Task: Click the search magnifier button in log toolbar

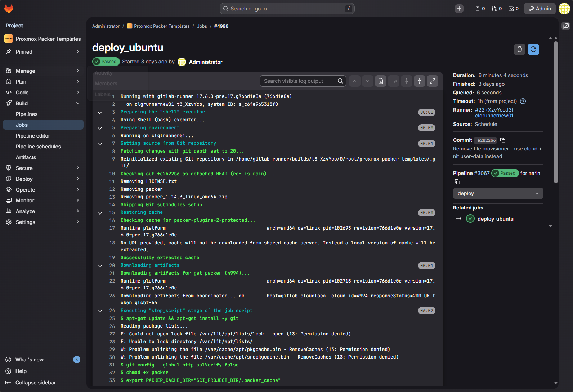Action: (x=340, y=81)
